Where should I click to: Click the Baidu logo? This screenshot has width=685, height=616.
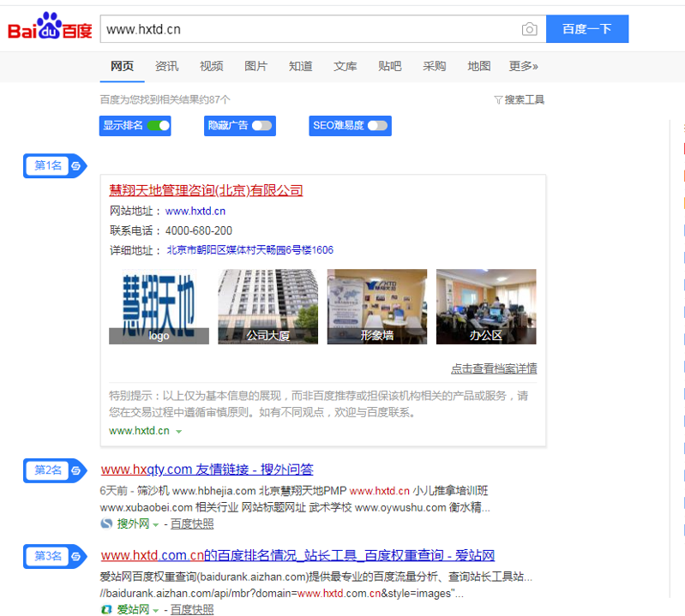click(x=50, y=27)
